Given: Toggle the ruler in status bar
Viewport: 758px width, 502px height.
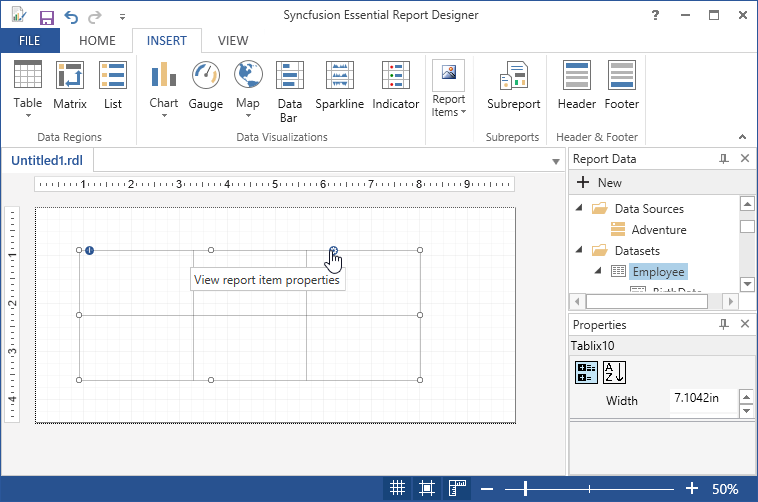Looking at the screenshot, I should click(x=457, y=488).
